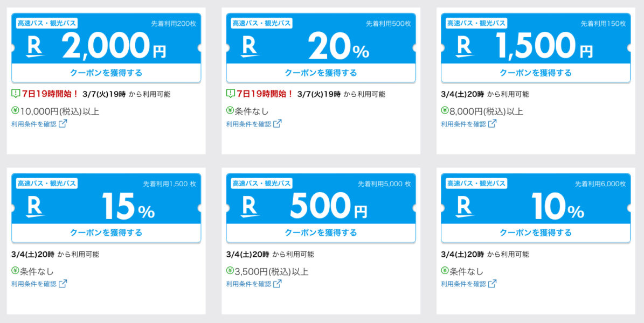Click Rakuten R logo on 15% coupon
644x323 pixels.
[35, 207]
